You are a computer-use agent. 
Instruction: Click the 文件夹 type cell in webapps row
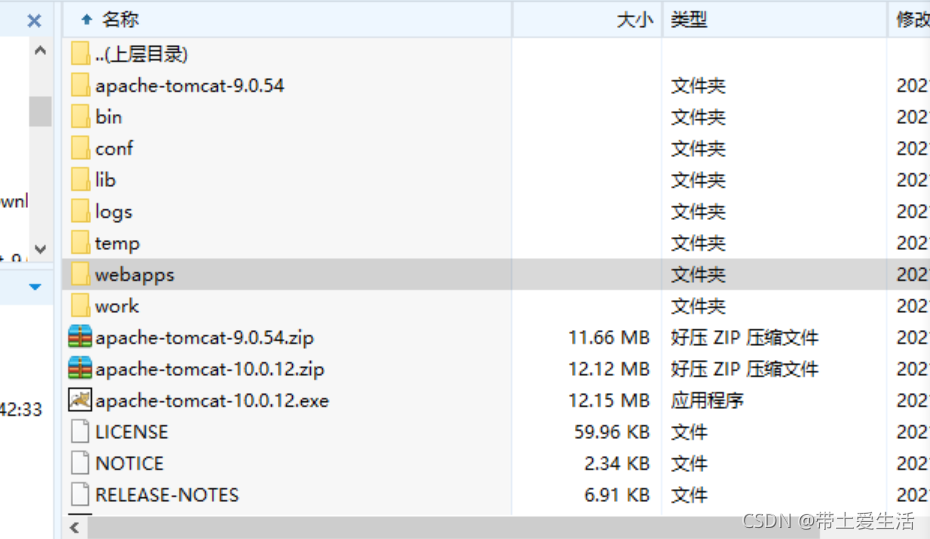698,275
